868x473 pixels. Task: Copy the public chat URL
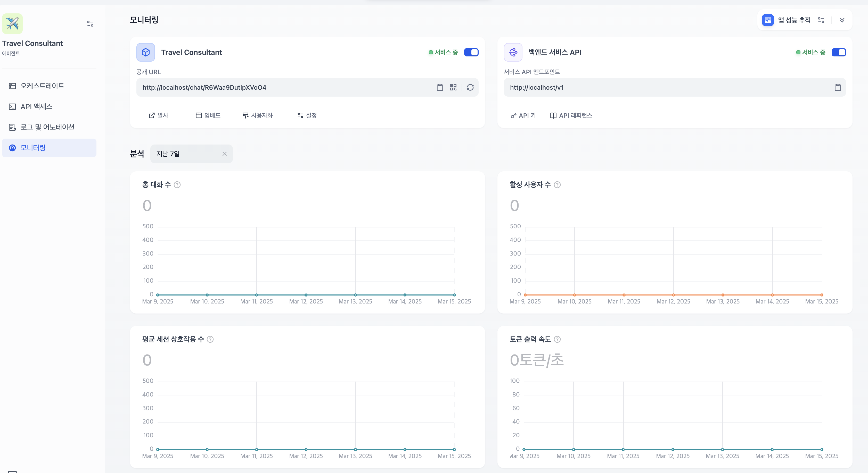click(440, 88)
